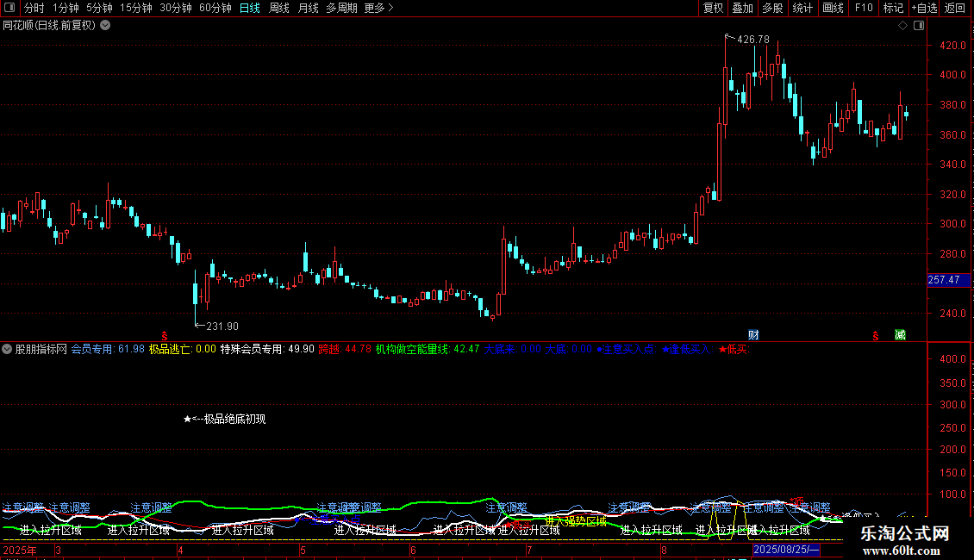Click the 复权 adjustment button
Viewport: 974px width, 560px height.
pyautogui.click(x=713, y=8)
